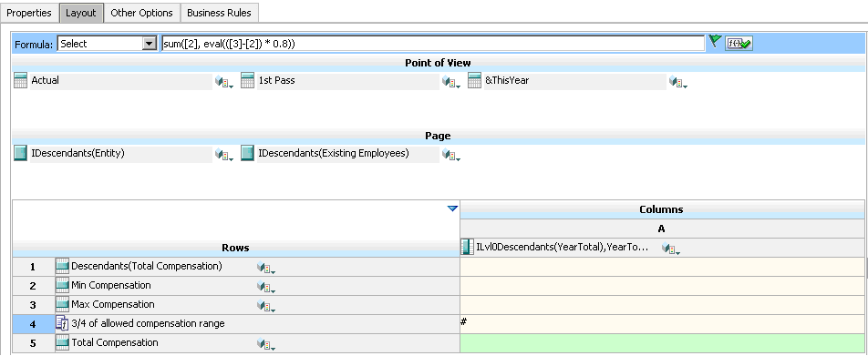Open the Business Rules tab

pyautogui.click(x=219, y=13)
